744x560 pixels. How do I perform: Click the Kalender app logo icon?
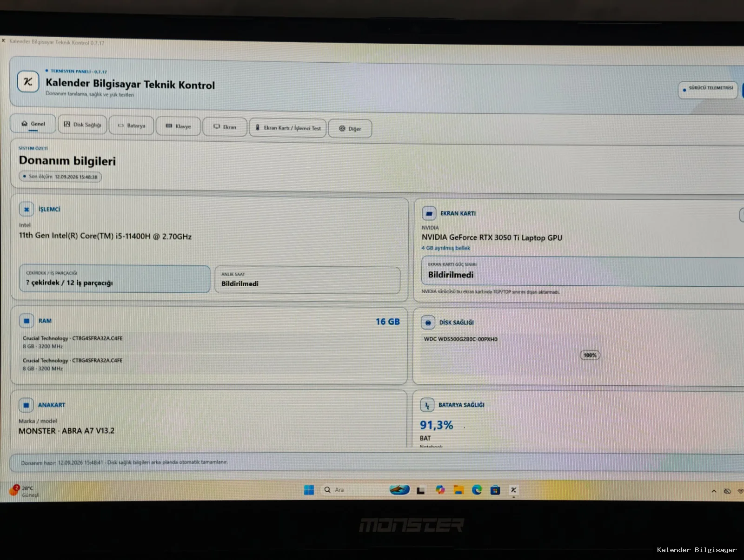point(28,82)
